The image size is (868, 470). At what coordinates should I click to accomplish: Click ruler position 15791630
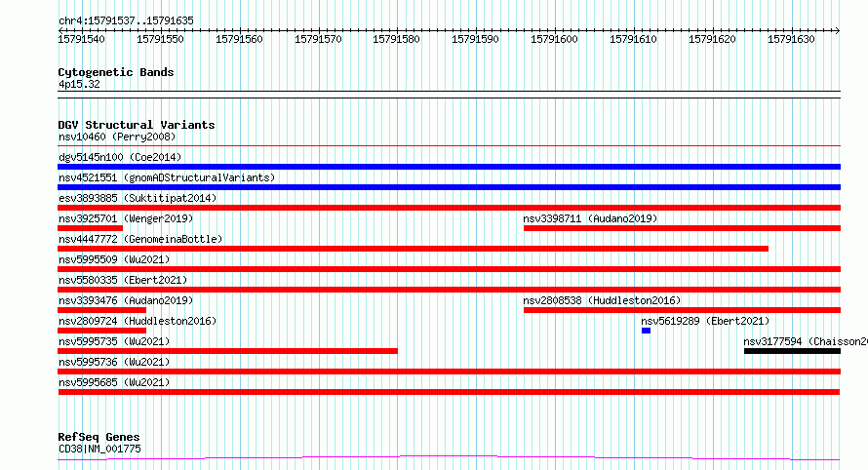(791, 39)
